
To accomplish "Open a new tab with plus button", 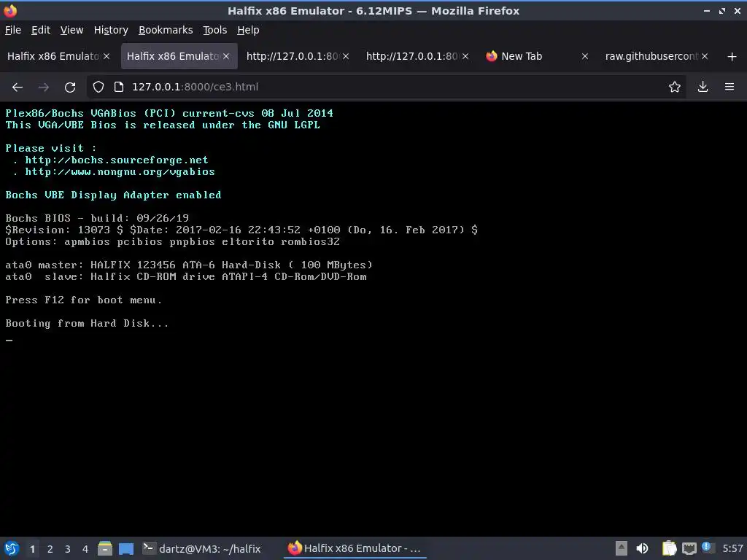I will pos(732,57).
